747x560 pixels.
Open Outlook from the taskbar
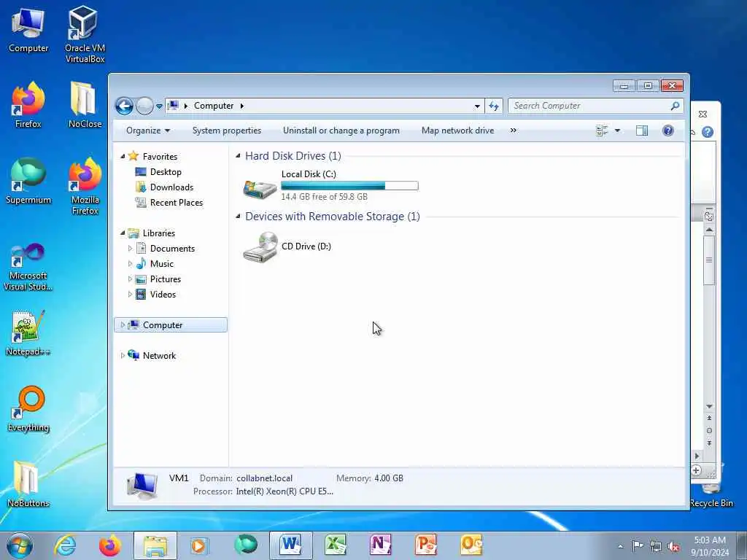click(471, 545)
